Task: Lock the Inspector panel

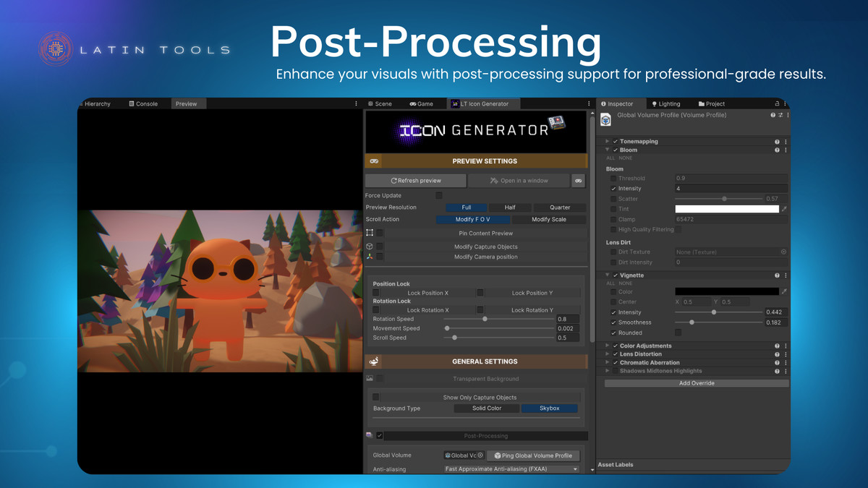Action: tap(778, 104)
